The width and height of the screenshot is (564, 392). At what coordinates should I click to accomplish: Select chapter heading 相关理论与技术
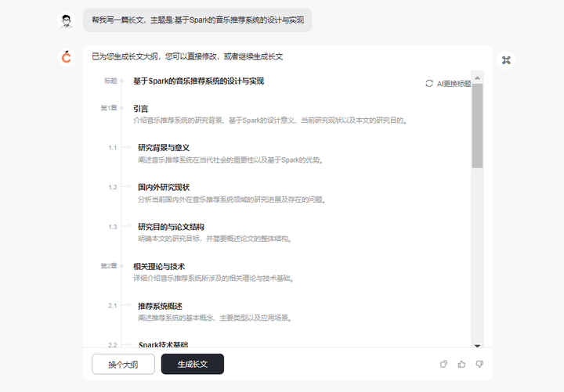tap(159, 267)
